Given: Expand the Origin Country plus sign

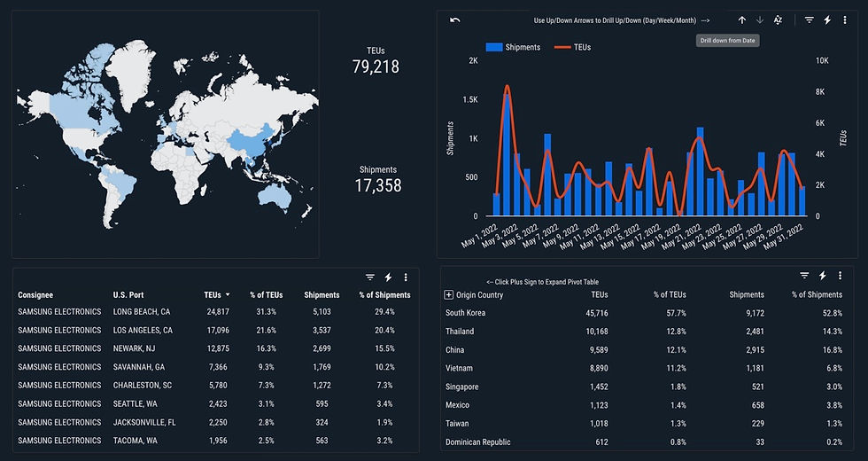Looking at the screenshot, I should (x=449, y=294).
